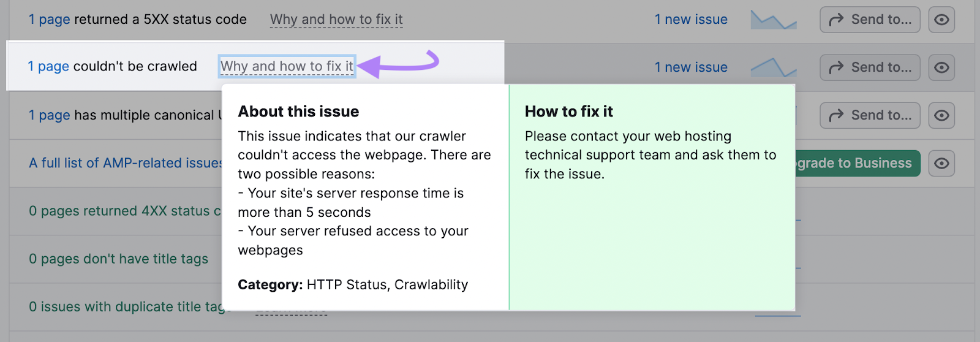Open Why and how to fix 5XX
The image size is (980, 342).
pos(336,20)
